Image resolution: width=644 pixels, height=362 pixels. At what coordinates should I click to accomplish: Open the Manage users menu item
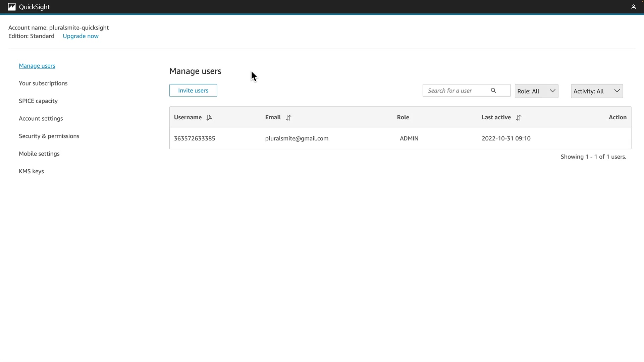pos(37,66)
